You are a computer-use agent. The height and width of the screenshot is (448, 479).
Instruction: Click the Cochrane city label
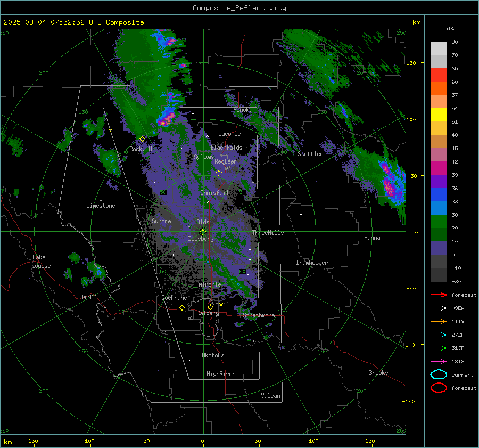coord(174,298)
